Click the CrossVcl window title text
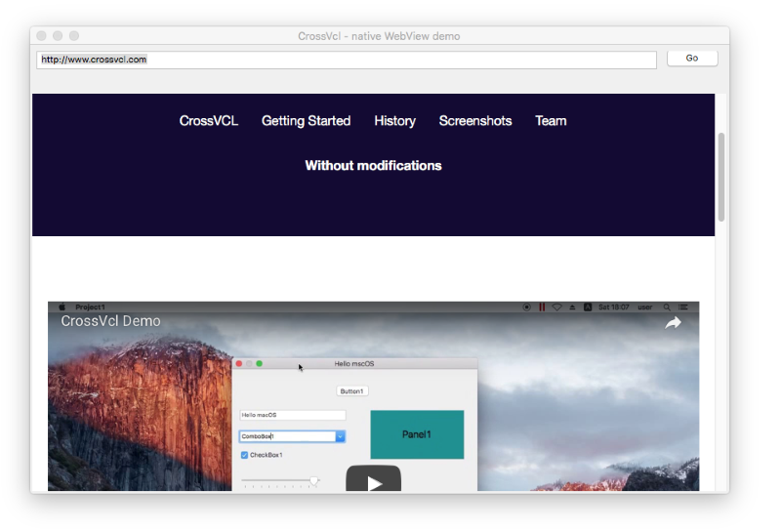Image resolution: width=781 pixels, height=532 pixels. [x=379, y=36]
